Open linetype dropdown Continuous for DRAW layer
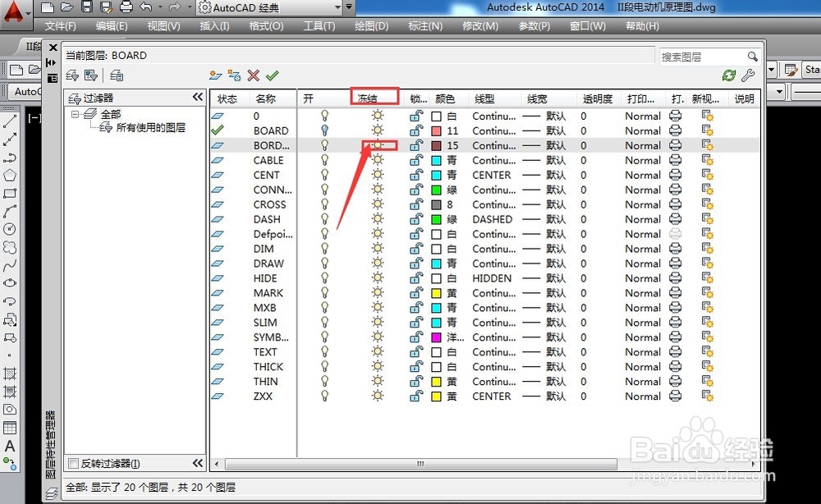The height and width of the screenshot is (504, 821). coord(493,263)
